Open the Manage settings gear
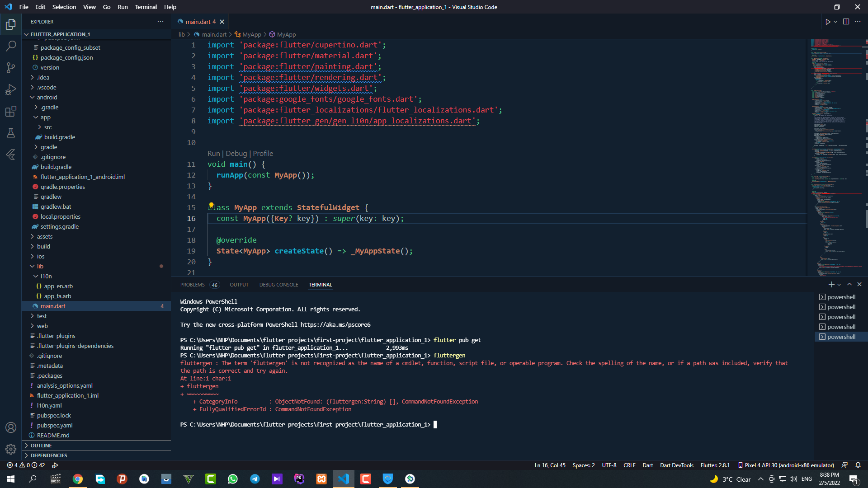Viewport: 868px width, 488px height. 11,449
